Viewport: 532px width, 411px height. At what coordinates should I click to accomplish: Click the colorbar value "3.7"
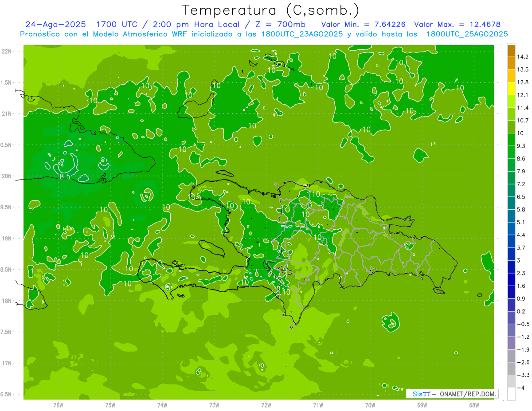click(521, 247)
